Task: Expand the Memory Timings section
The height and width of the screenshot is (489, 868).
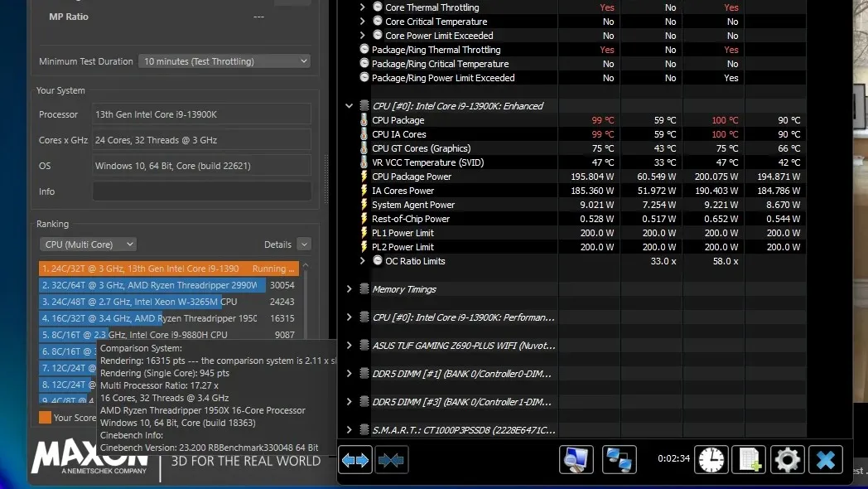Action: pos(349,289)
